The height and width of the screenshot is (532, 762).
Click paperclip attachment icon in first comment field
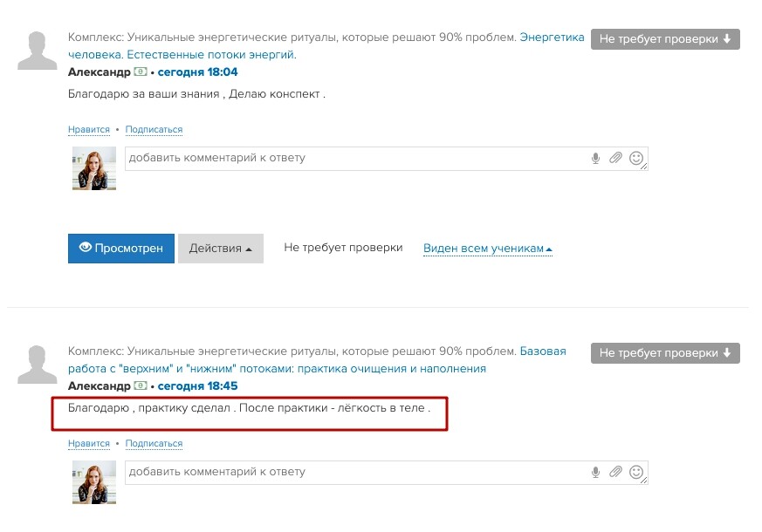(615, 158)
